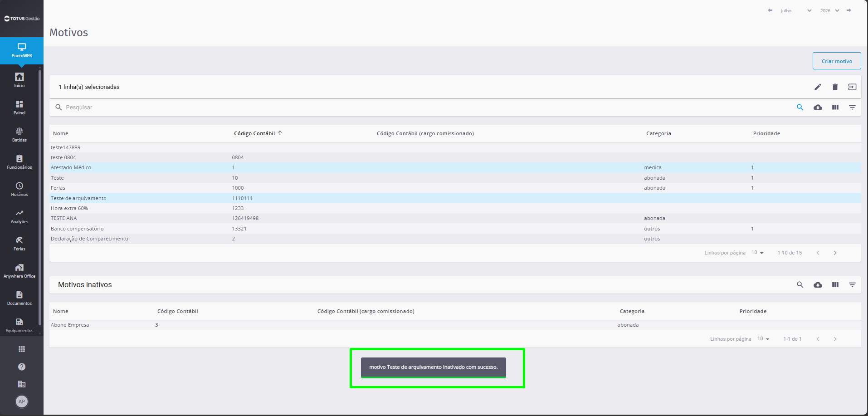The image size is (868, 416).
Task: Open filter icon for active motivos table
Action: pos(852,108)
